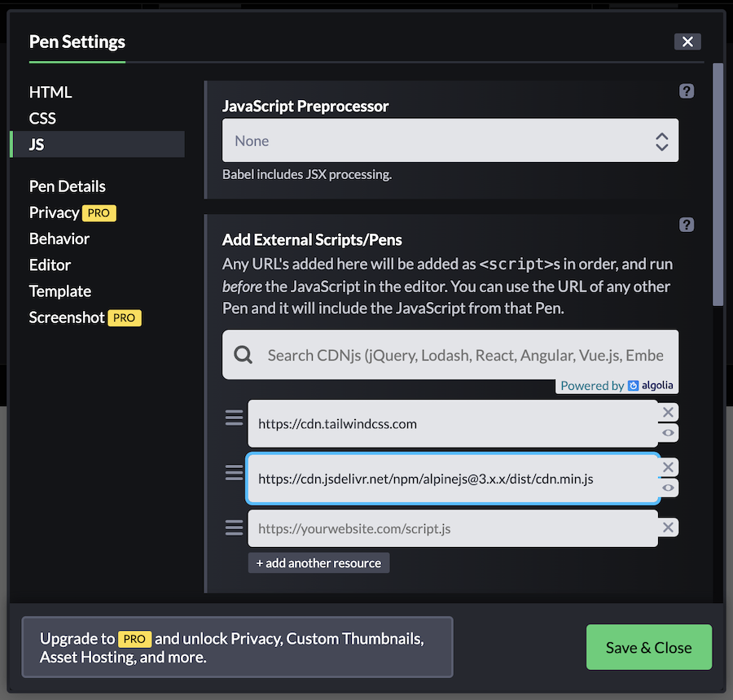Click the drag handle beside the tailwindcss URL
Viewport: 733px width, 700px height.
pyautogui.click(x=234, y=418)
